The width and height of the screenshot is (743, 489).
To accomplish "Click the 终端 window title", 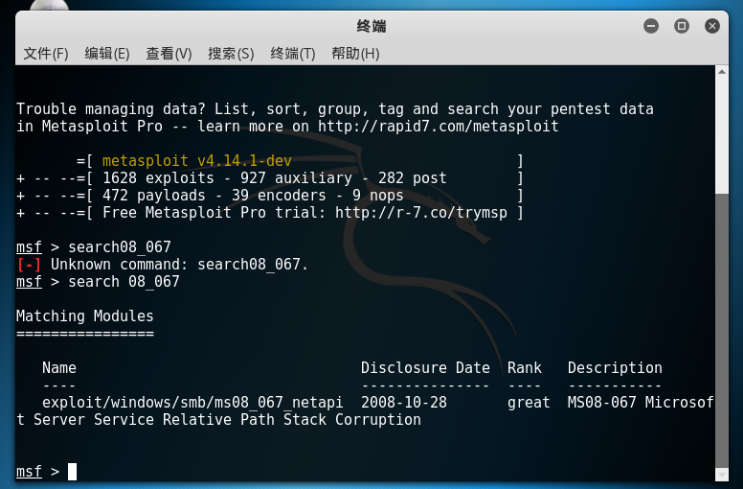I will 372,26.
